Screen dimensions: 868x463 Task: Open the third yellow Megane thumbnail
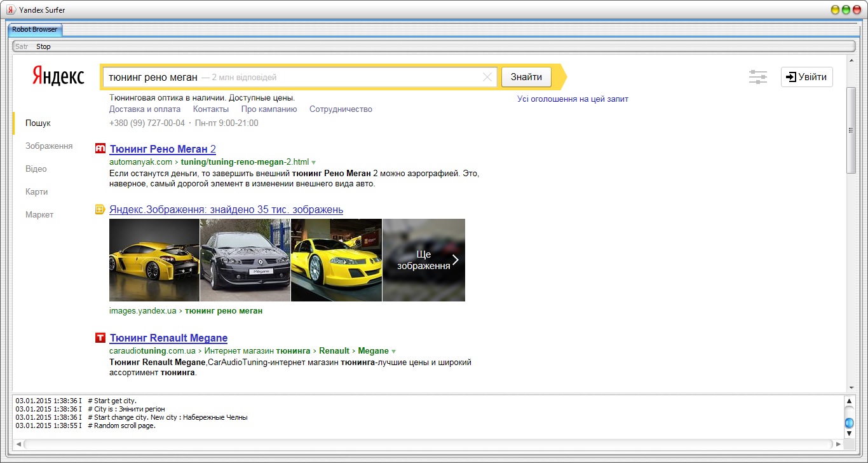click(336, 260)
